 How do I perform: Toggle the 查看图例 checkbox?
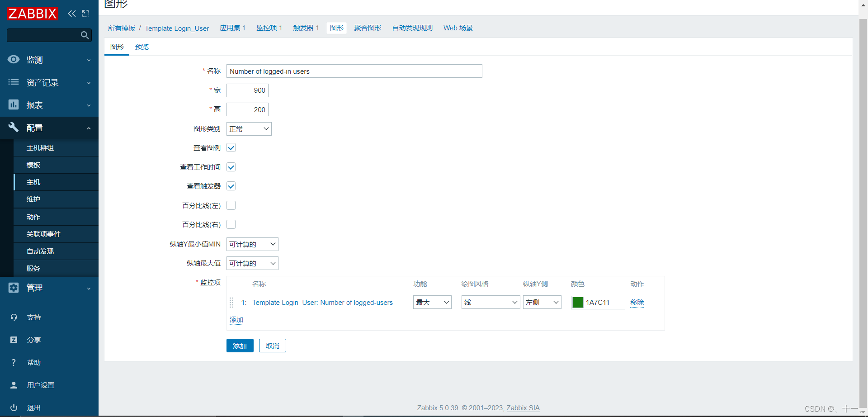tap(231, 147)
